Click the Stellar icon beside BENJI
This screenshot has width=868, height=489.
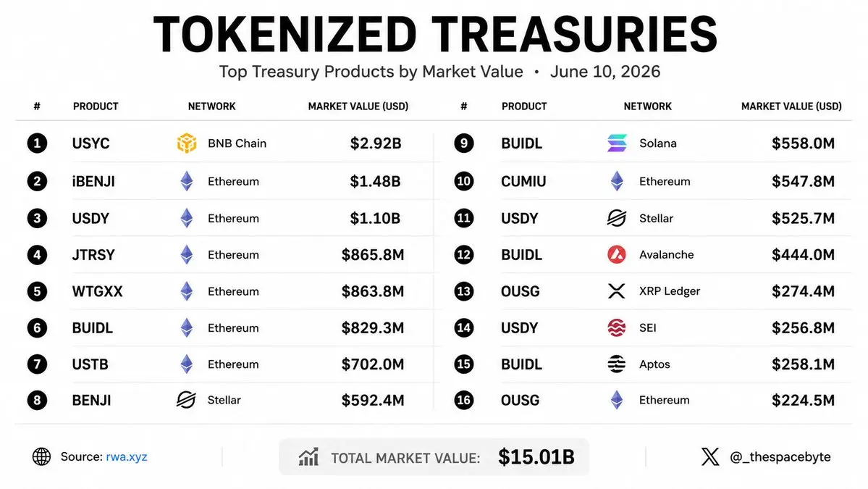tap(186, 400)
